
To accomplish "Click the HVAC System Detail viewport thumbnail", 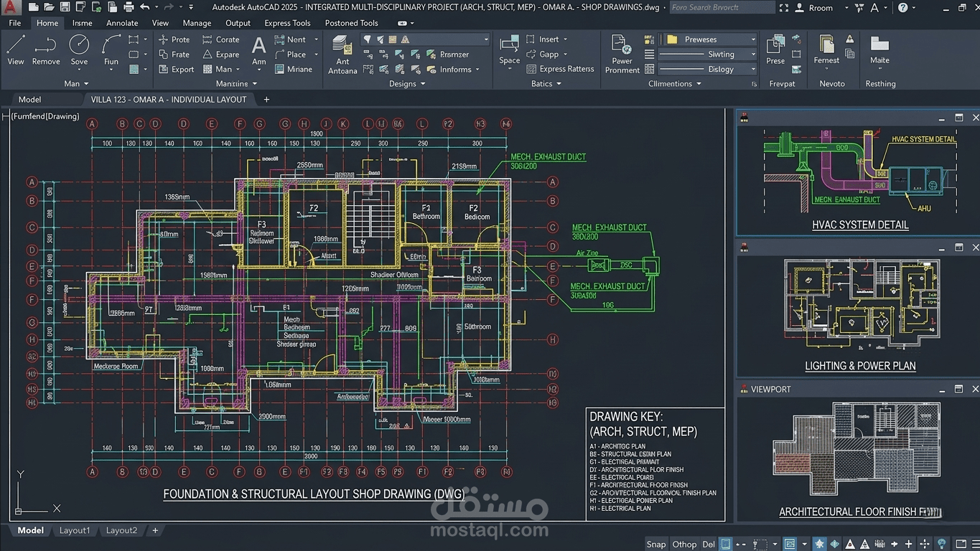I will coord(859,171).
